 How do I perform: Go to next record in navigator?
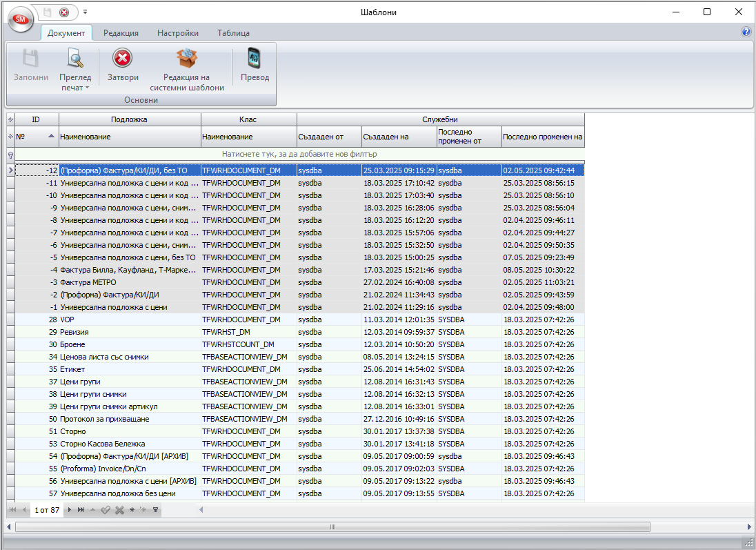[70, 509]
